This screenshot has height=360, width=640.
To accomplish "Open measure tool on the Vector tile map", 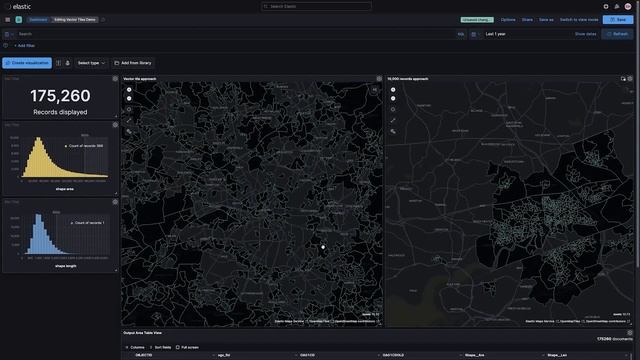I will point(129,120).
